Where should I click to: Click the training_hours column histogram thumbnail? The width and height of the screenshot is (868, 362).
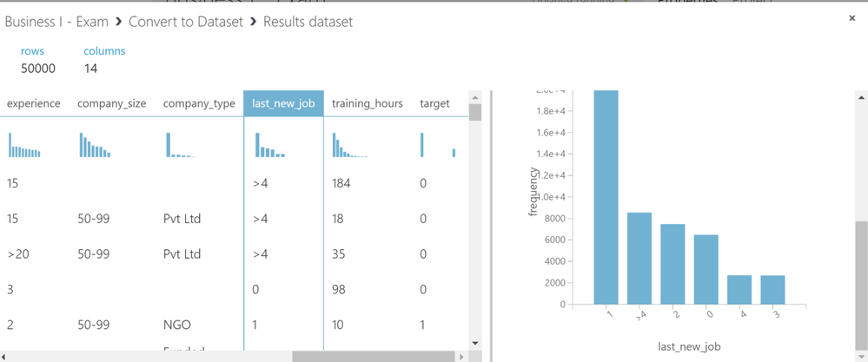(350, 145)
